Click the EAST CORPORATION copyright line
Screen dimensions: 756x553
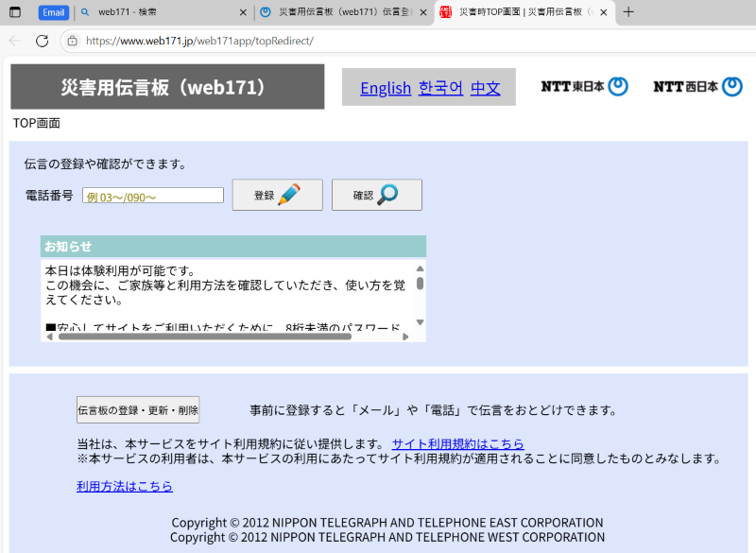pyautogui.click(x=387, y=523)
